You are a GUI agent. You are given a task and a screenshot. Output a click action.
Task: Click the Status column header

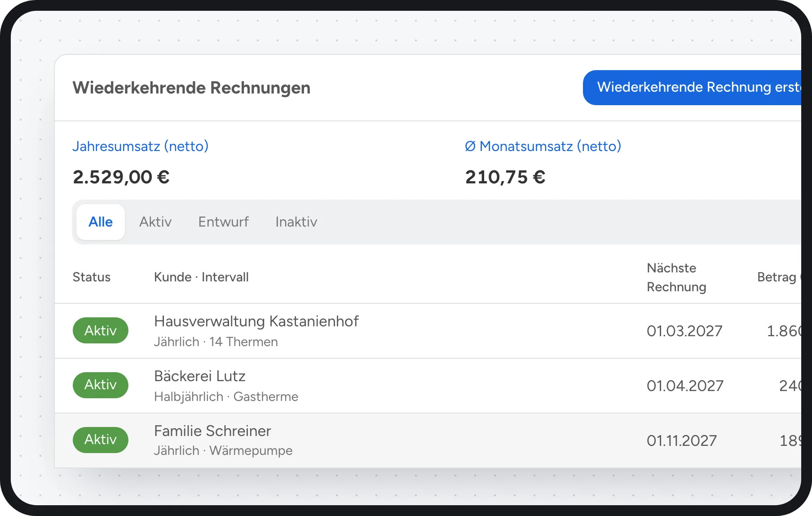click(92, 277)
